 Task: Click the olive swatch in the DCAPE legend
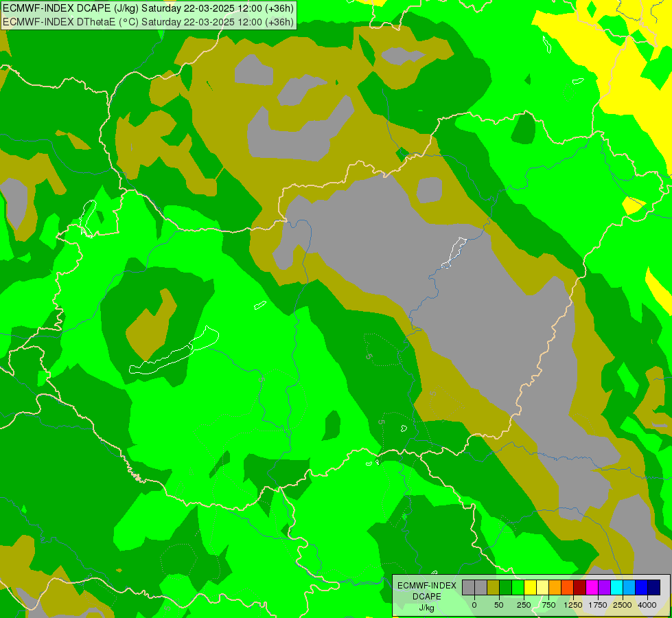(494, 587)
